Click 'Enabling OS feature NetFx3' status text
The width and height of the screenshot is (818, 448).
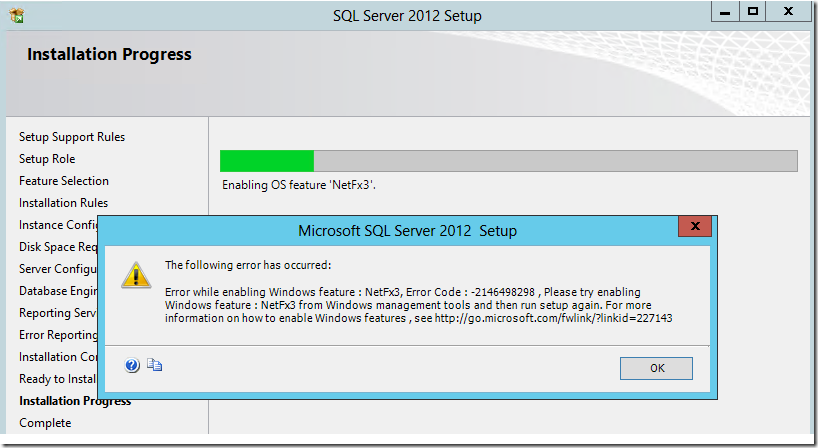pyautogui.click(x=298, y=185)
